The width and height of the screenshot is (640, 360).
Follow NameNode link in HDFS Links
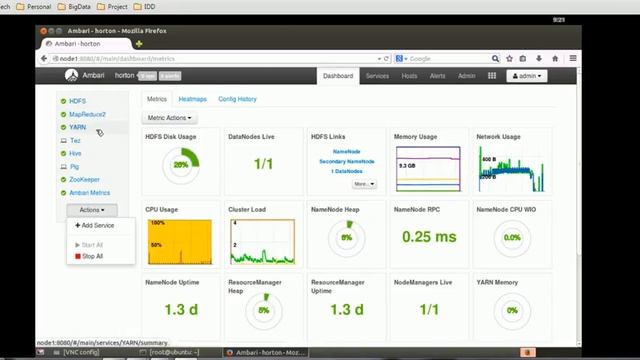[x=347, y=152]
